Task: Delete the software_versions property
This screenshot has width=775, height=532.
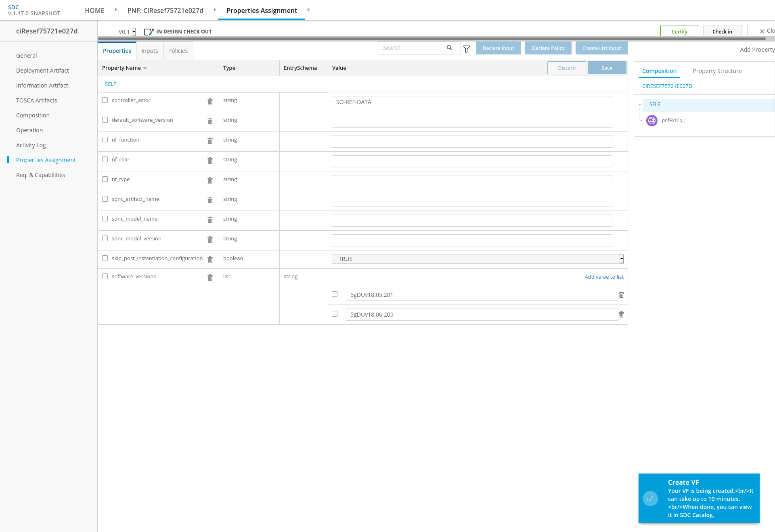Action: pyautogui.click(x=210, y=277)
